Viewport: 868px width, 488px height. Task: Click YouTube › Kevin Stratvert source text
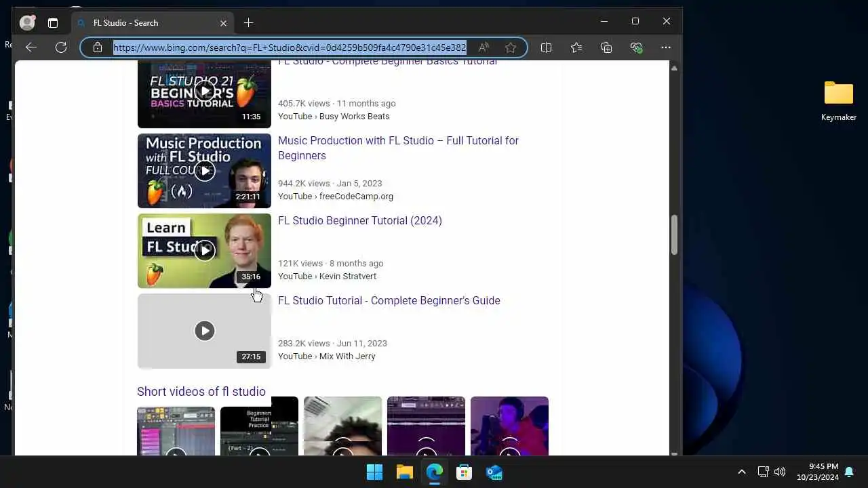point(327,277)
